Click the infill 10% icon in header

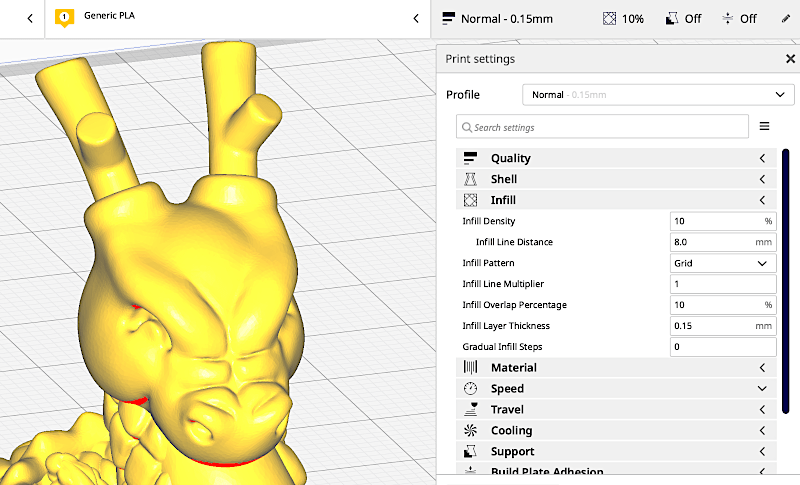609,19
